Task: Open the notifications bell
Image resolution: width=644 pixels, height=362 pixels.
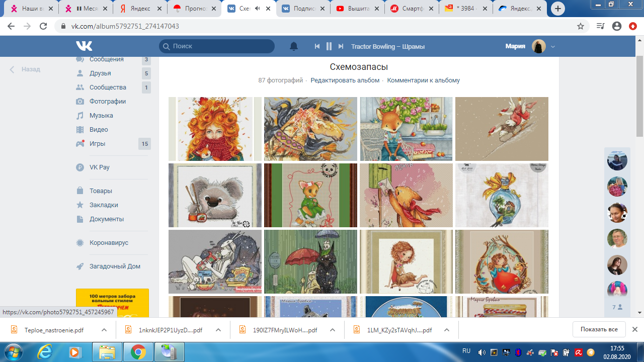Action: pos(294,46)
